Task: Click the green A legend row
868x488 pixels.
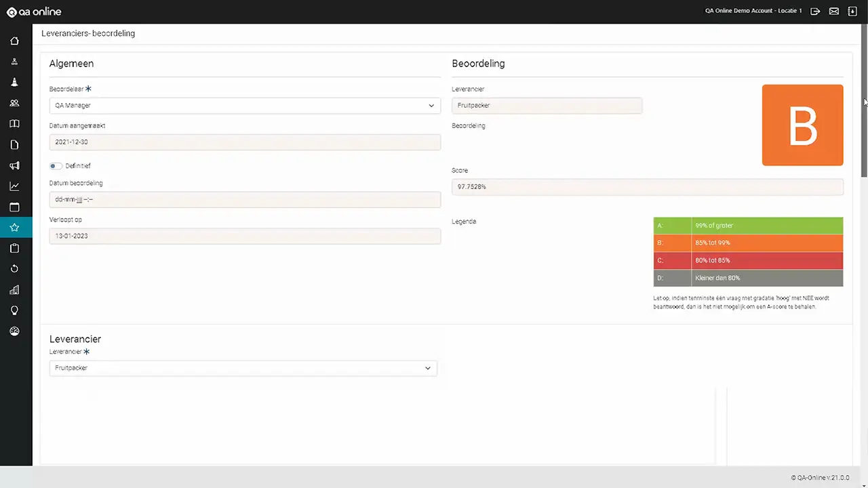Action: click(749, 226)
